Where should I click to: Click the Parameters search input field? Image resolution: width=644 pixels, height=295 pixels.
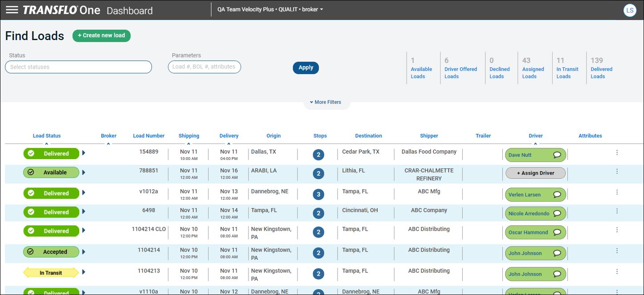coord(204,67)
